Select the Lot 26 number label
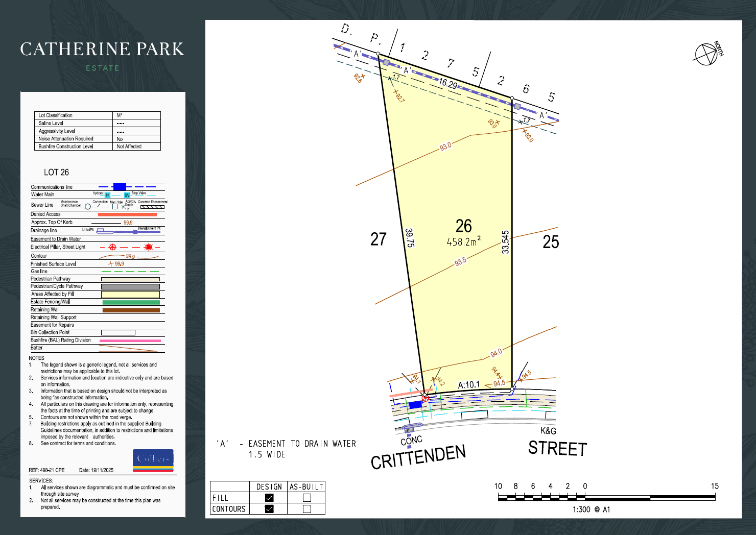 coord(463,226)
